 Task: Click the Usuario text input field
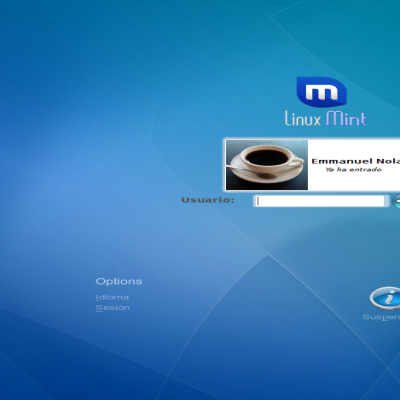point(321,201)
